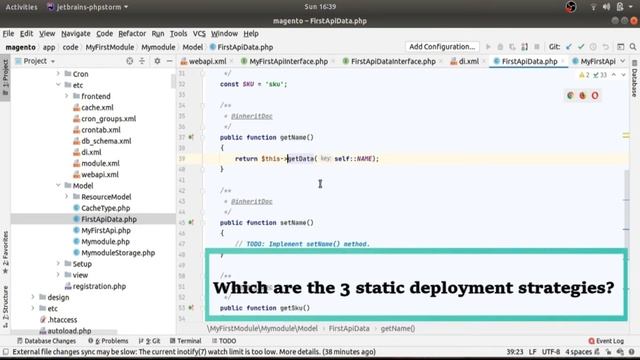Open Git history clock icon
The width and height of the screenshot is (640, 360).
click(x=593, y=47)
